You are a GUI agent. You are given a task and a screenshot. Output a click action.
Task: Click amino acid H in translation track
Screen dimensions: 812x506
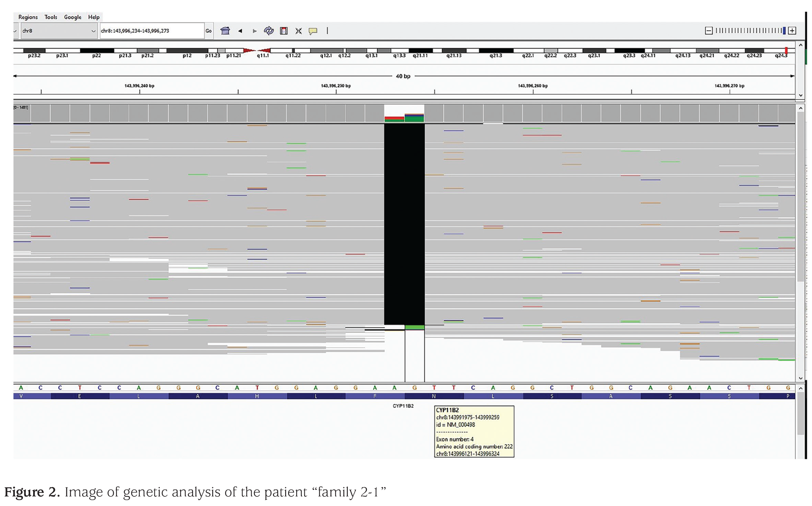(x=257, y=396)
